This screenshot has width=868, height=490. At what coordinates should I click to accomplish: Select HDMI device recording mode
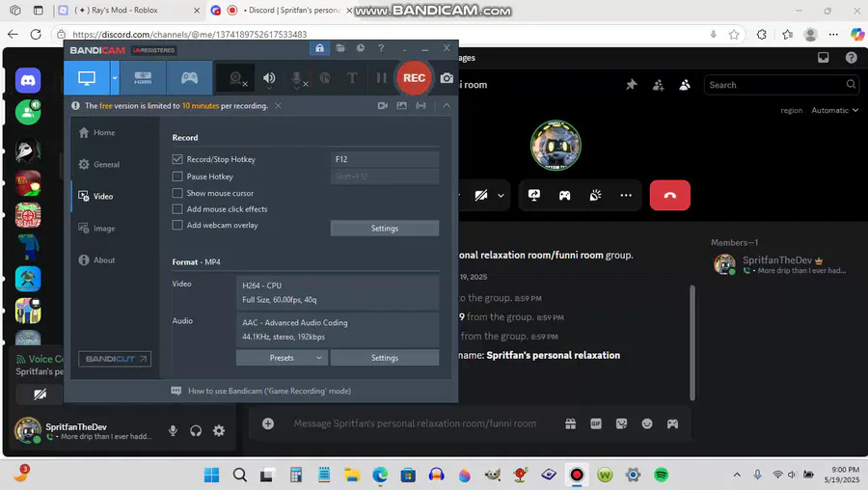(143, 78)
